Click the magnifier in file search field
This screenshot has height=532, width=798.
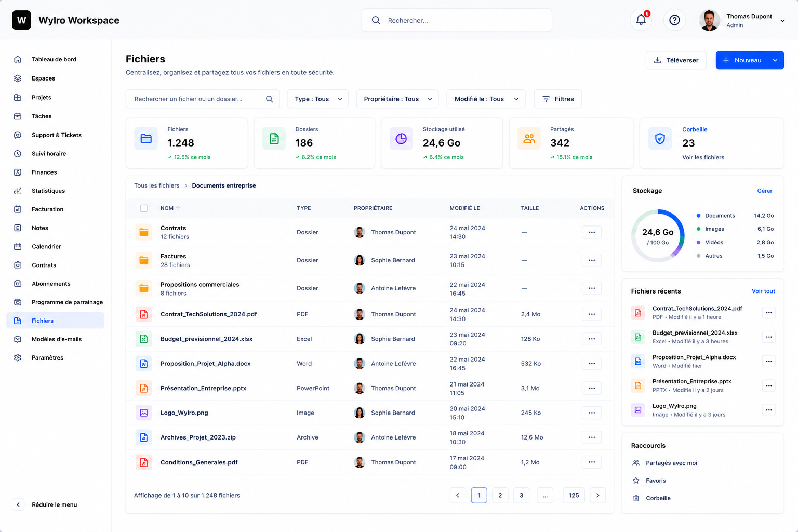tap(269, 99)
